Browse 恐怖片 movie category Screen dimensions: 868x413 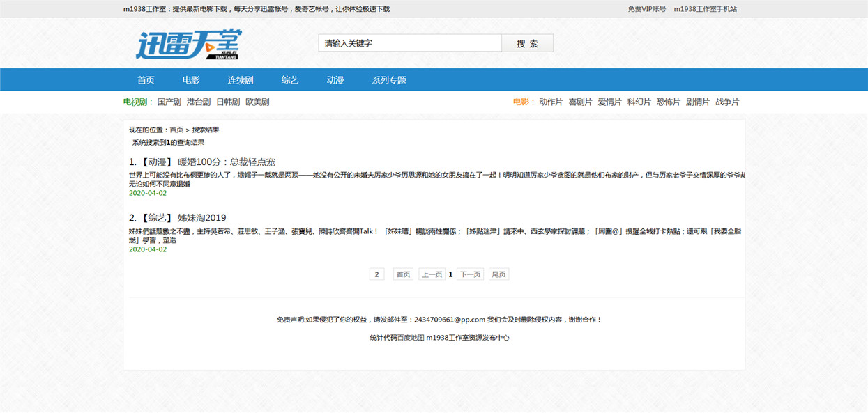[x=668, y=102]
